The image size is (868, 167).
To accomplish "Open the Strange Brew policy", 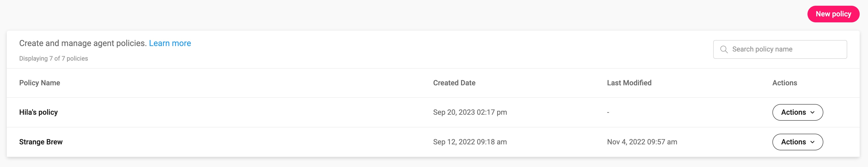I will click(41, 142).
